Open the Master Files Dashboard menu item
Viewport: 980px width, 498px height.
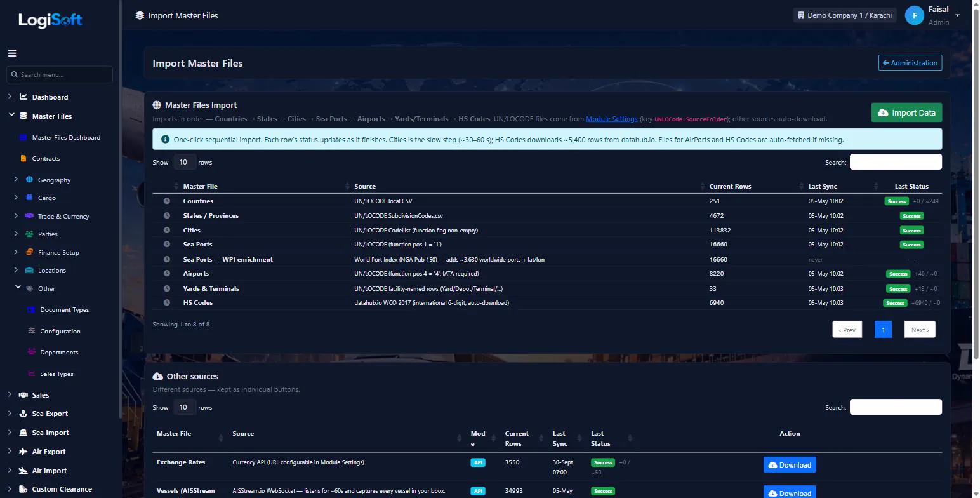(x=66, y=137)
